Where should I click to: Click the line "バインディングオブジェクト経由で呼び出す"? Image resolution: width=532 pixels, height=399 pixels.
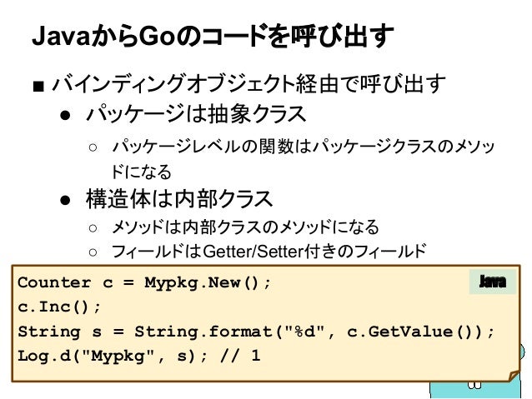pyautogui.click(x=248, y=84)
